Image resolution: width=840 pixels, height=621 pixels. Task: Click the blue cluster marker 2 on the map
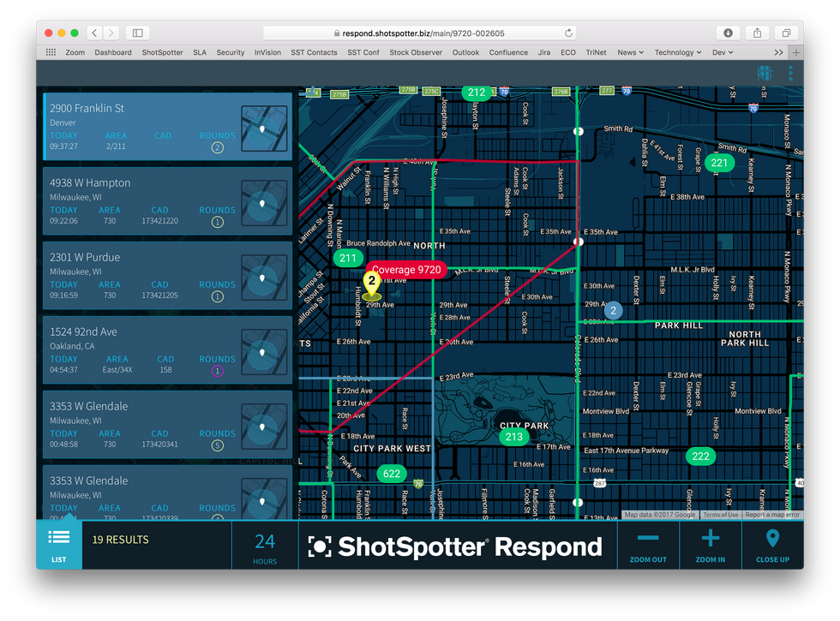click(x=614, y=310)
